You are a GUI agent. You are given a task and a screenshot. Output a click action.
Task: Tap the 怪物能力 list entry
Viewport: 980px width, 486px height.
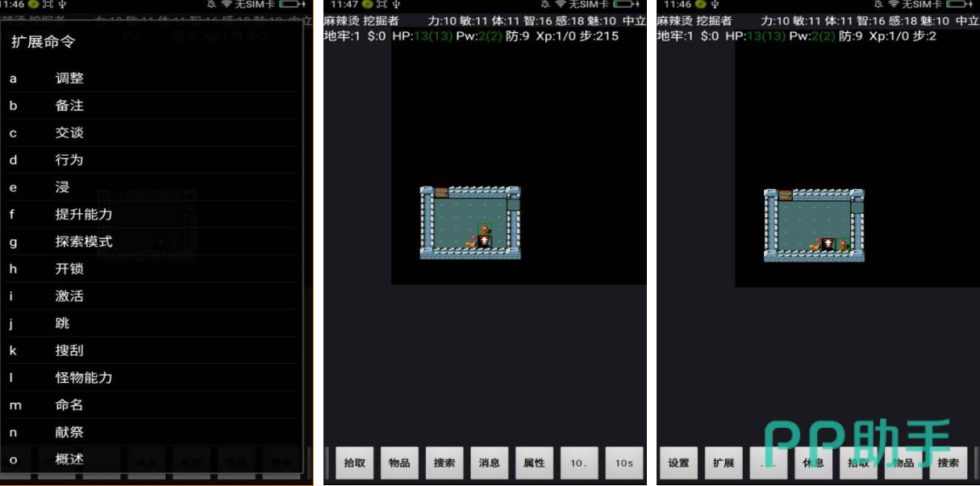coord(84,377)
